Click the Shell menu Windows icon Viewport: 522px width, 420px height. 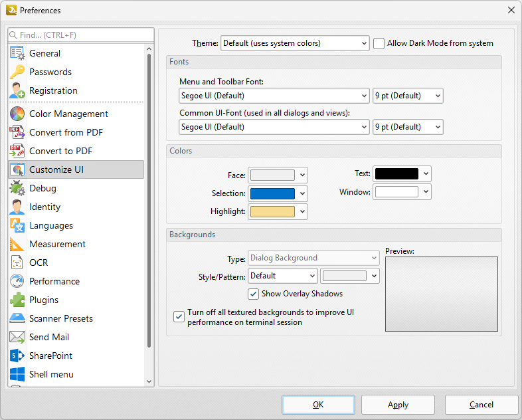[17, 374]
